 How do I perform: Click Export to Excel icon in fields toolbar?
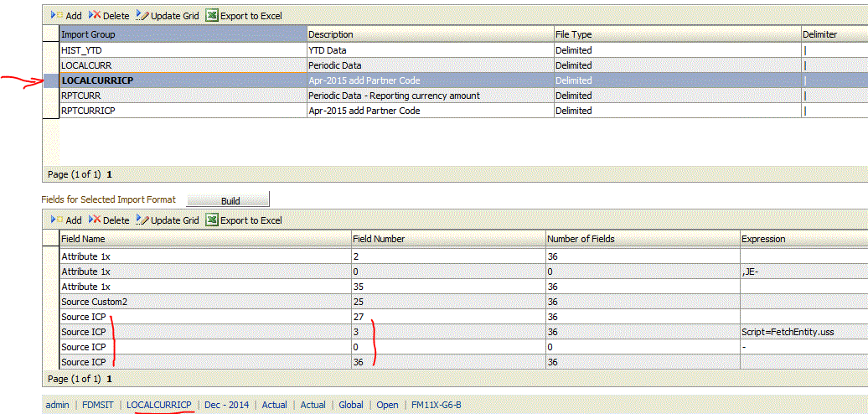click(x=211, y=220)
